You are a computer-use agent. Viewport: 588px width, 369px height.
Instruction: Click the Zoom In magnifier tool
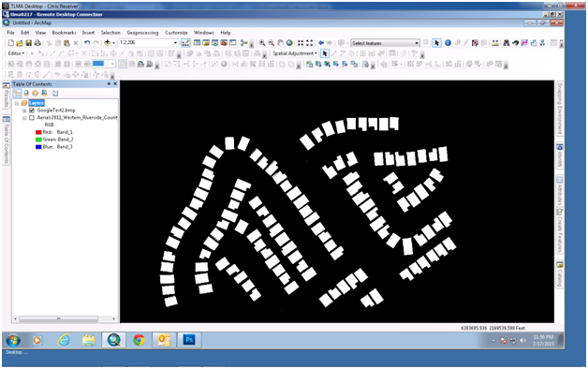[x=262, y=43]
